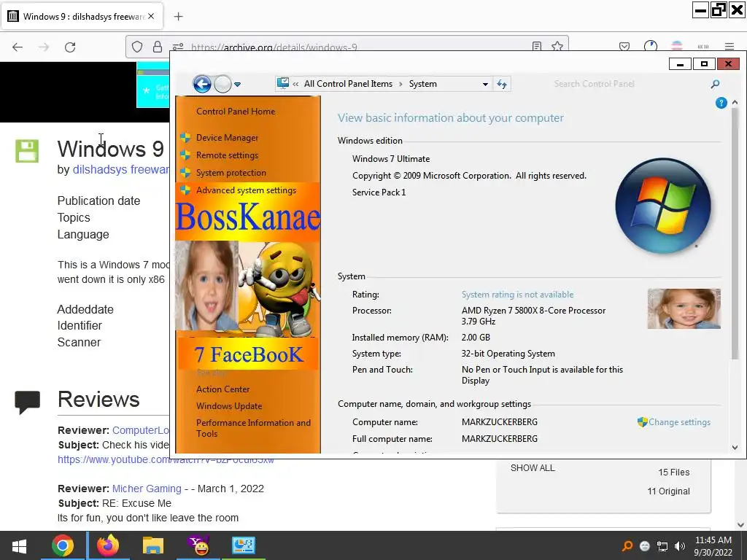Click the volume speaker tray icon
This screenshot has height=560, width=747.
point(680,546)
